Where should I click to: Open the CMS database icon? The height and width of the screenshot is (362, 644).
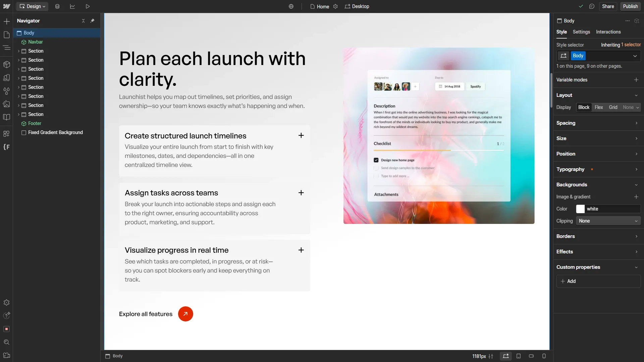pos(57,6)
